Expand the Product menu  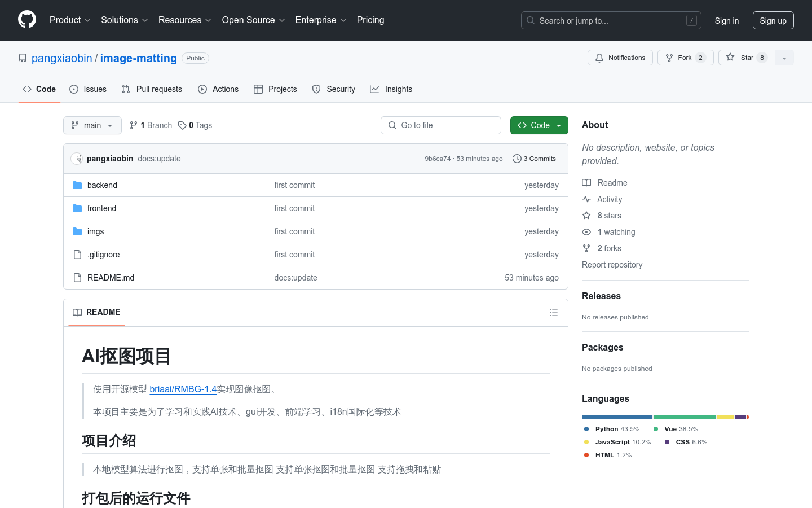pyautogui.click(x=70, y=20)
